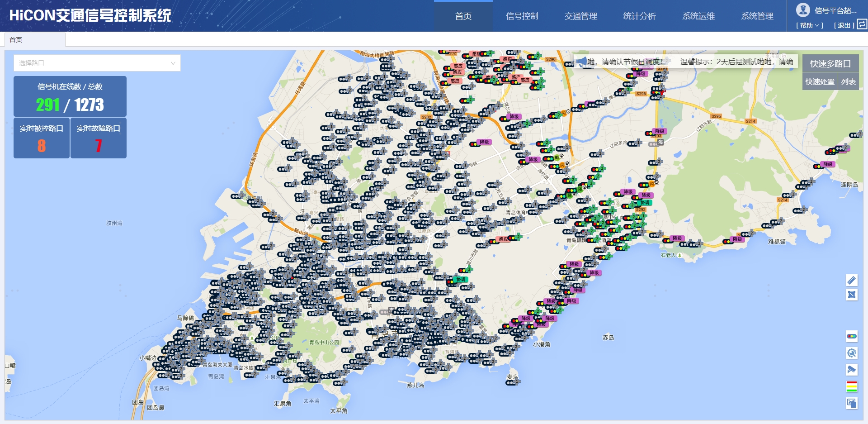Image resolution: width=868 pixels, height=424 pixels.
Task: Click the 燕儿岛 map label
Action: coord(415,385)
